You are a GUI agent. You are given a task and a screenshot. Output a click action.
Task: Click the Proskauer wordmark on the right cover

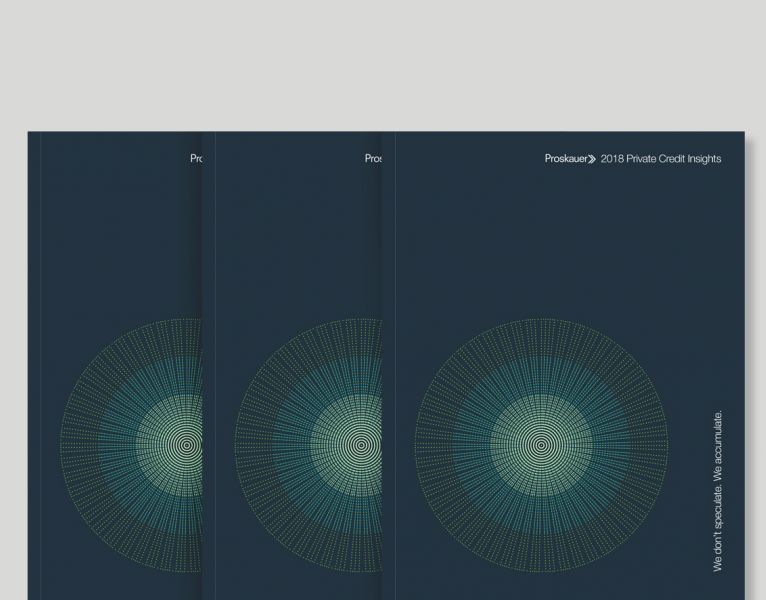click(x=565, y=159)
